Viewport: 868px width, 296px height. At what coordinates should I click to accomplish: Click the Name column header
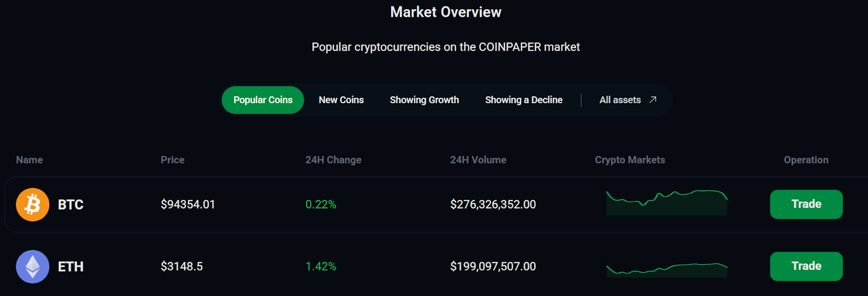pos(29,160)
